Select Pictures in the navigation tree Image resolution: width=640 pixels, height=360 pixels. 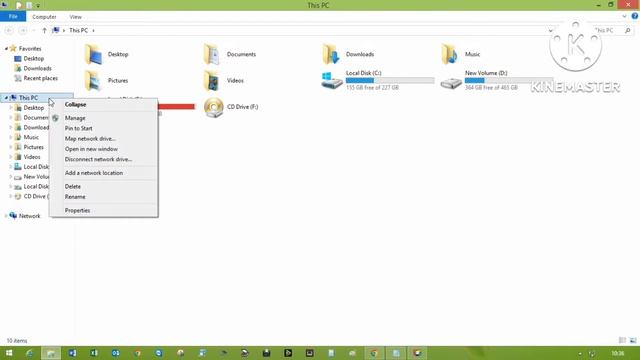[33, 147]
